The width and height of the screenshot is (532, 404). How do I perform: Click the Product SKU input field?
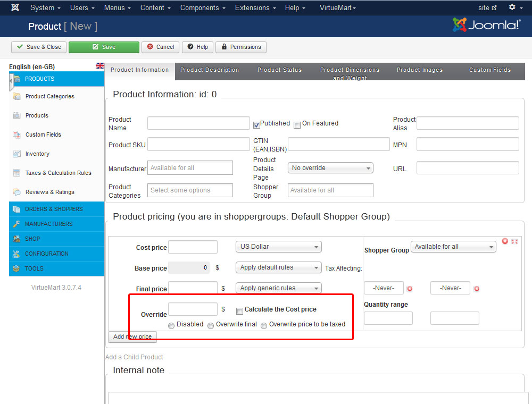198,144
